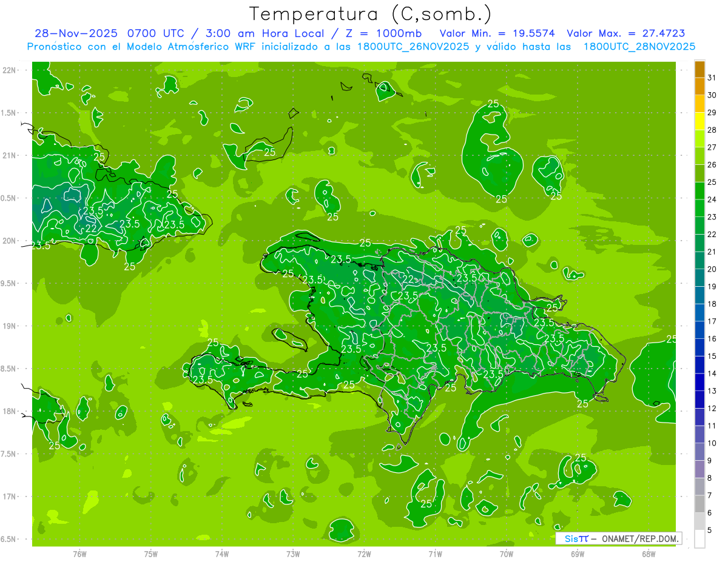Click the "70W" longitude axis label
728x562 pixels.
click(507, 554)
